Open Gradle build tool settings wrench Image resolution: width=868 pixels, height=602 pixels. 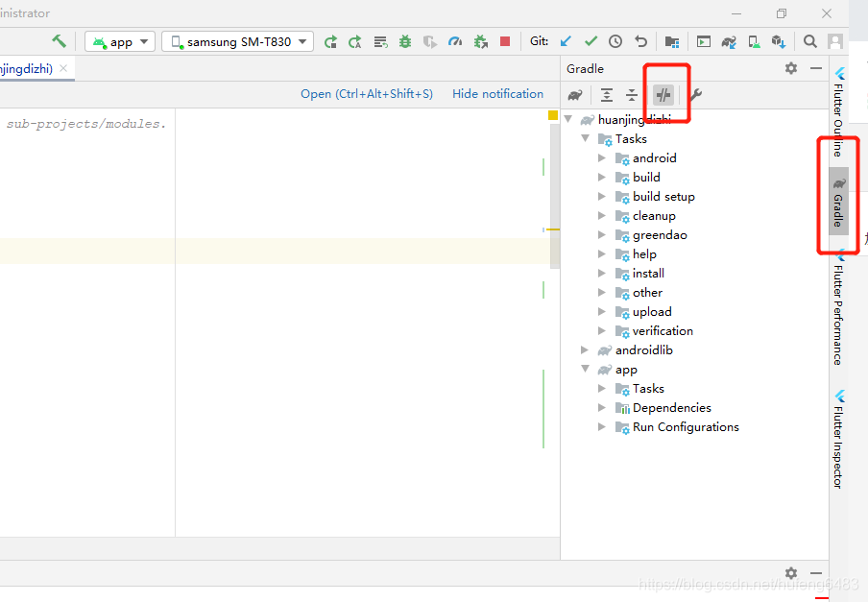[696, 95]
